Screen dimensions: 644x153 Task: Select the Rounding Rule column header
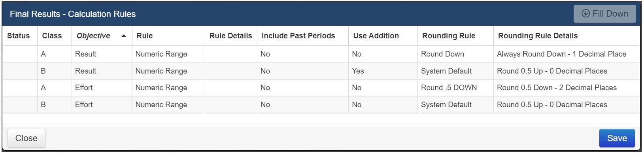coord(449,36)
